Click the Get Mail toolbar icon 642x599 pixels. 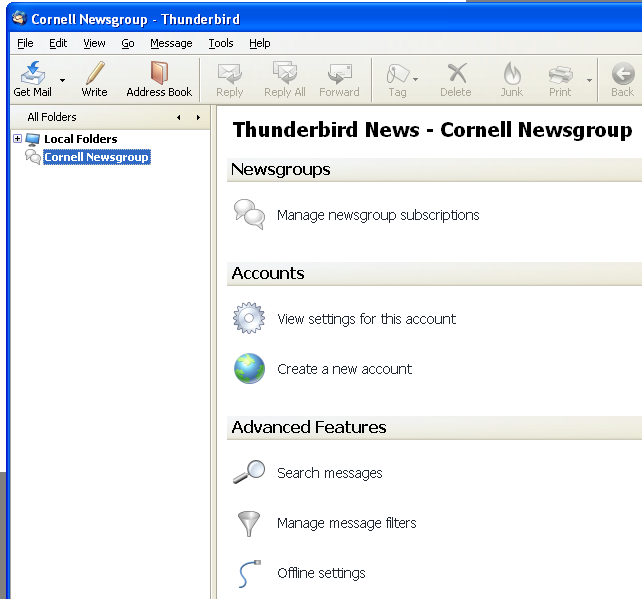click(32, 74)
